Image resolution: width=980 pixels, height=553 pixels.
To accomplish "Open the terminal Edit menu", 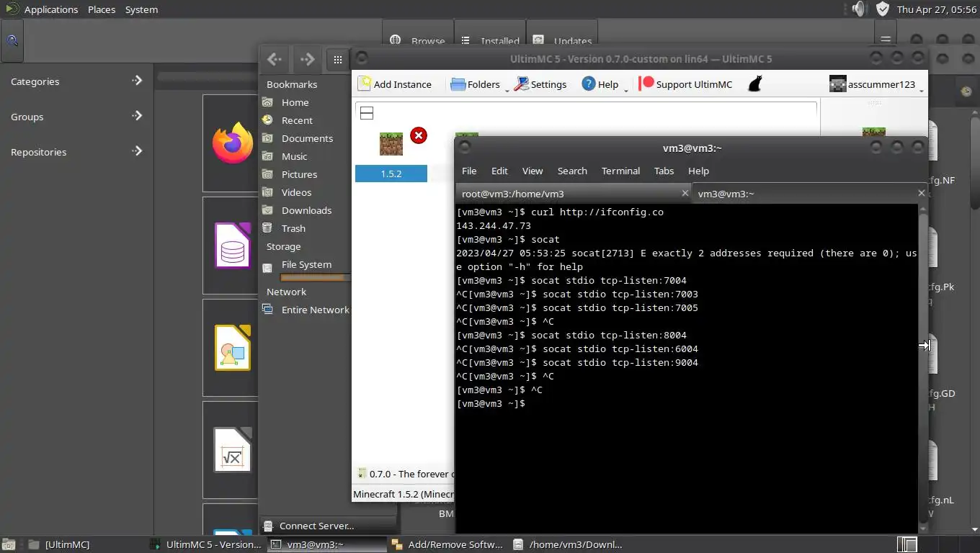I will [499, 171].
